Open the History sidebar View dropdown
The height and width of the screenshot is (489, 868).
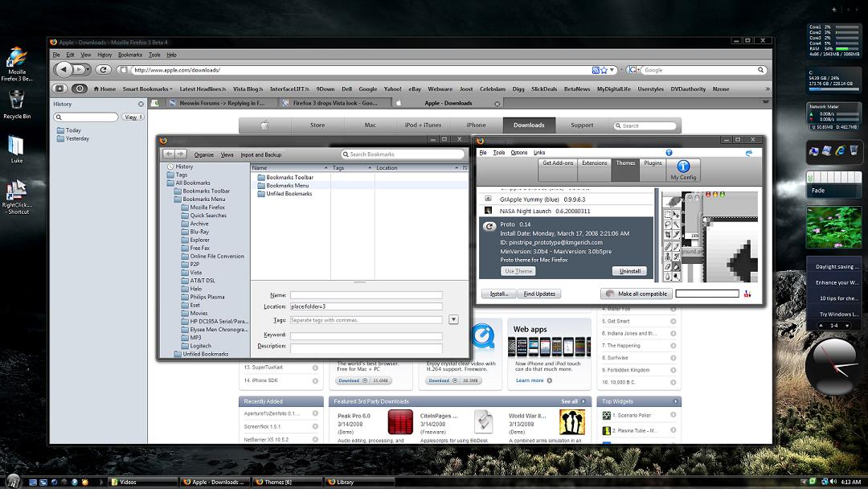click(x=133, y=117)
